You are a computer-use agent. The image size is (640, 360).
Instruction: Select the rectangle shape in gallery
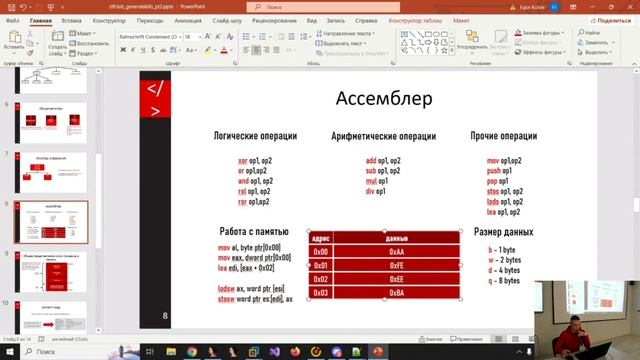click(428, 34)
